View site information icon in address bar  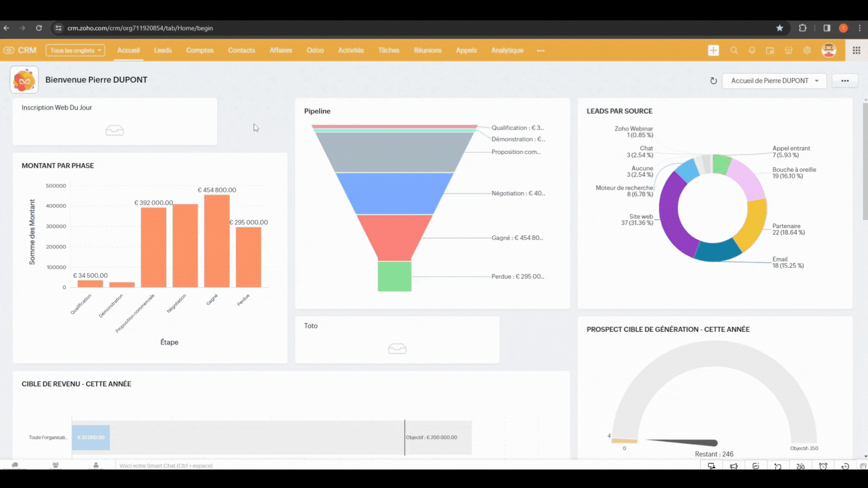pyautogui.click(x=58, y=28)
